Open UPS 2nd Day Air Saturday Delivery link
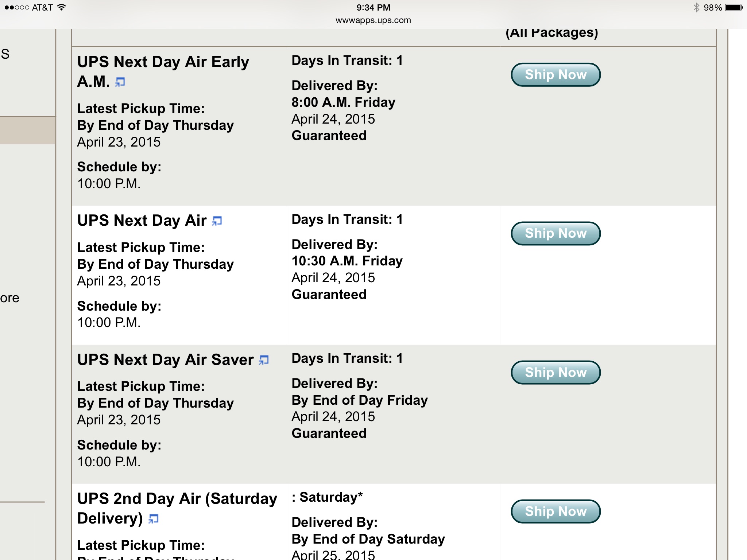 point(177,508)
